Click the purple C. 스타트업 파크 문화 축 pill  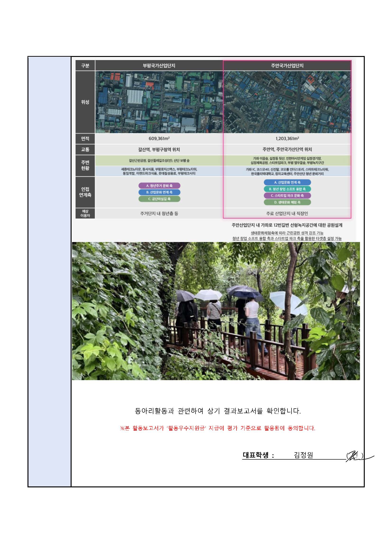pos(287,196)
